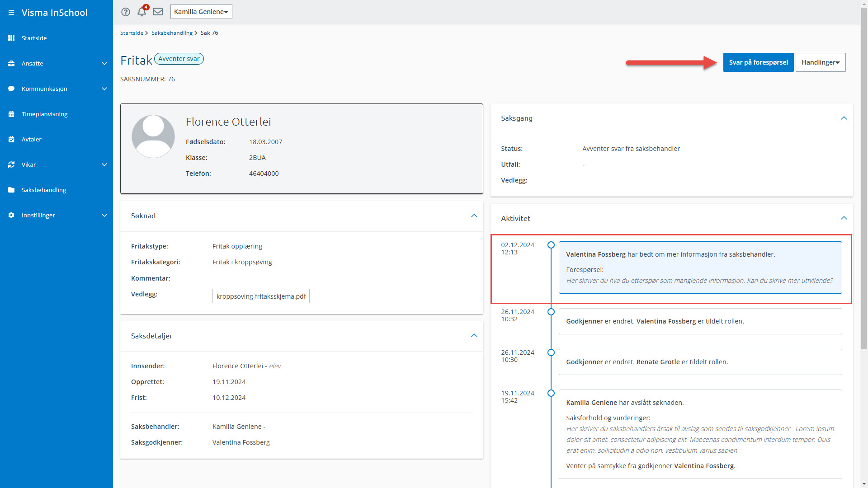Open the Handlinger dropdown
Screen dimensions: 868x488
click(820, 62)
